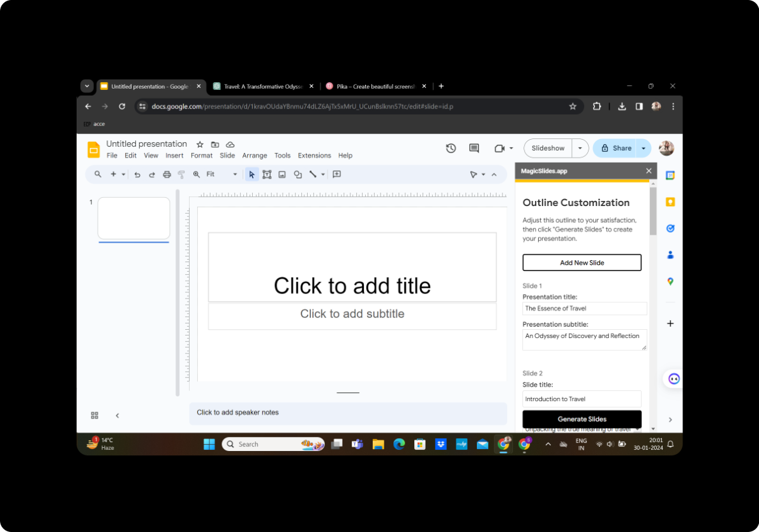Click to add speaker notes area
The image size is (759, 532).
pyautogui.click(x=347, y=413)
